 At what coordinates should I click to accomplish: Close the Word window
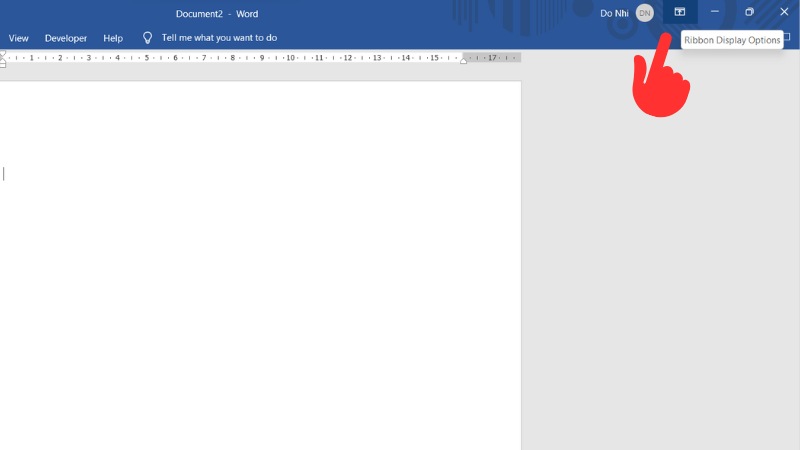pos(784,12)
